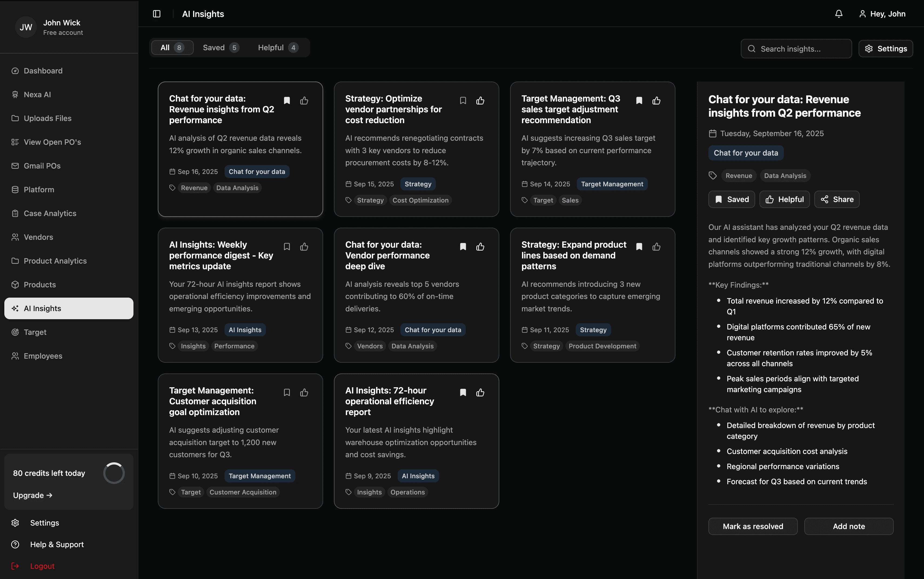Click thumbs-up on Strategy vendor partnerships card
924x579 pixels.
[480, 101]
